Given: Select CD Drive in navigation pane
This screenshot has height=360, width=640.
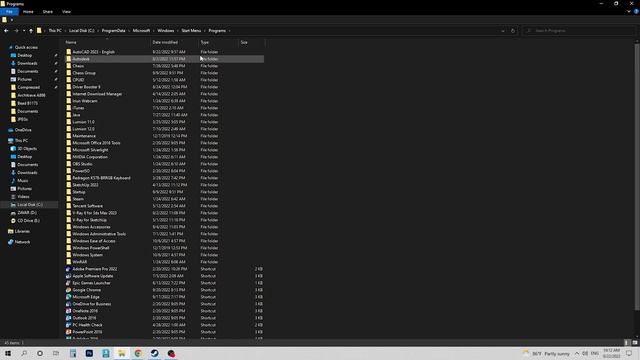Looking at the screenshot, I should 28,221.
